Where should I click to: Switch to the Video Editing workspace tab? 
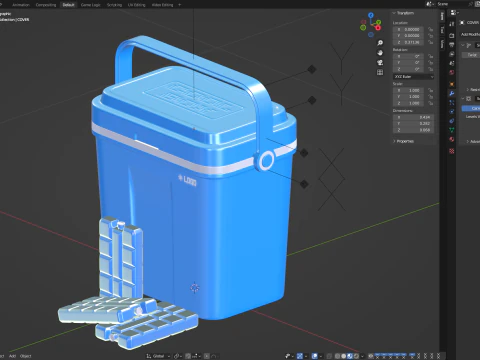coord(162,5)
